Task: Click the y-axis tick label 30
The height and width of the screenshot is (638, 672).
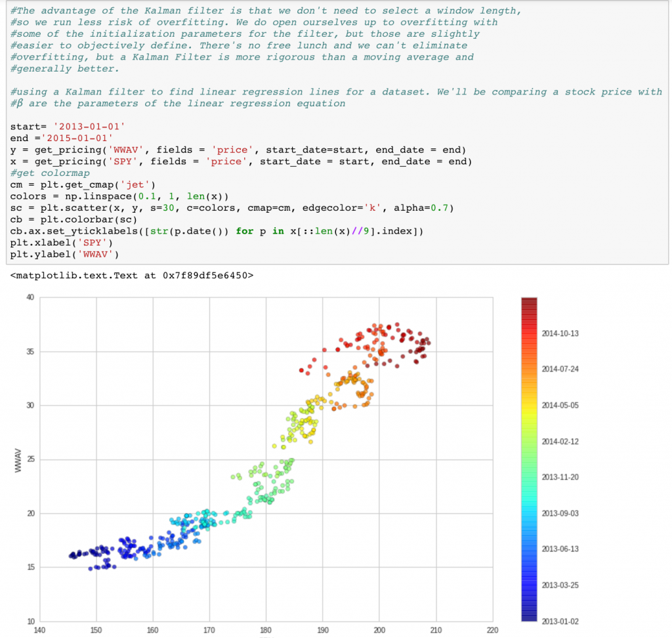Action: tap(30, 405)
